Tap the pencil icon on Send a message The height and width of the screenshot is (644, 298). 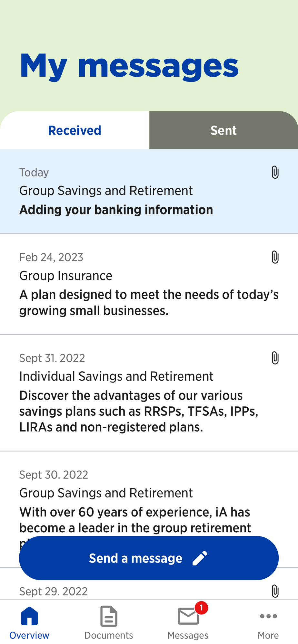pyautogui.click(x=200, y=558)
